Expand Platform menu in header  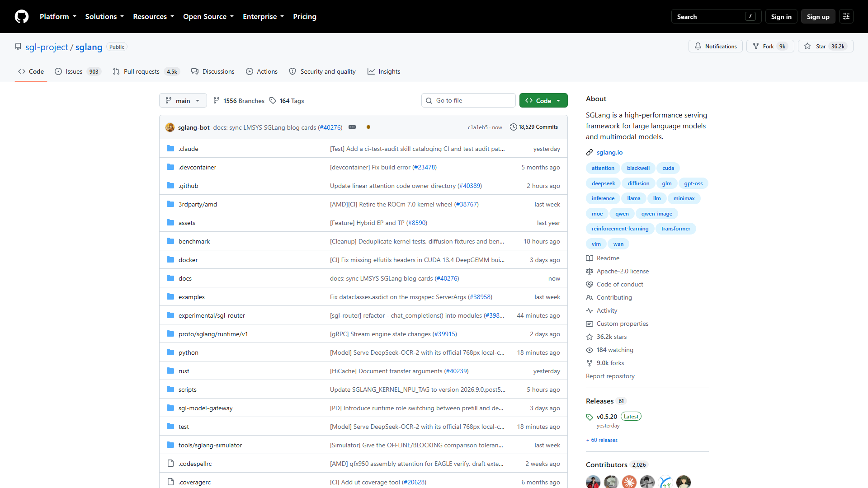[58, 17]
